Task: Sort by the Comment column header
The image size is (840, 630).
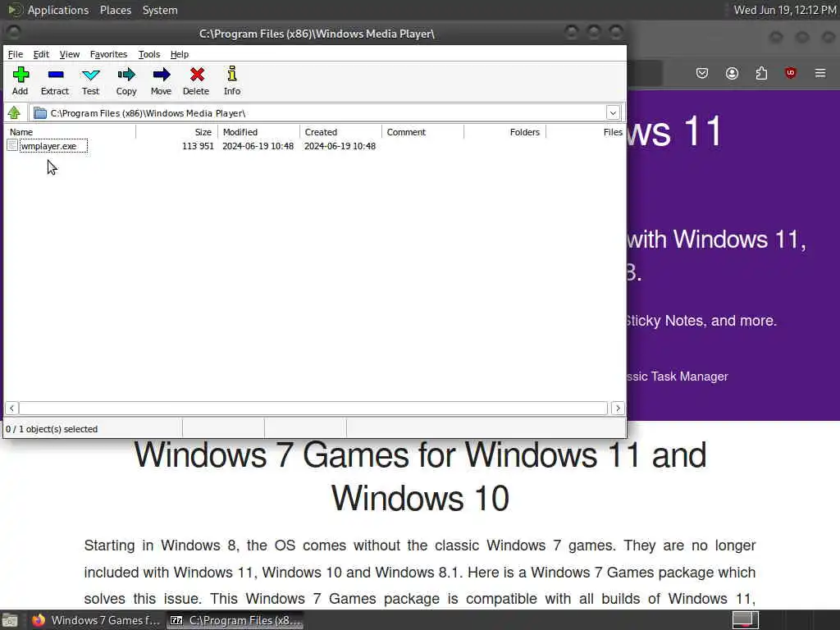Action: [x=422, y=132]
